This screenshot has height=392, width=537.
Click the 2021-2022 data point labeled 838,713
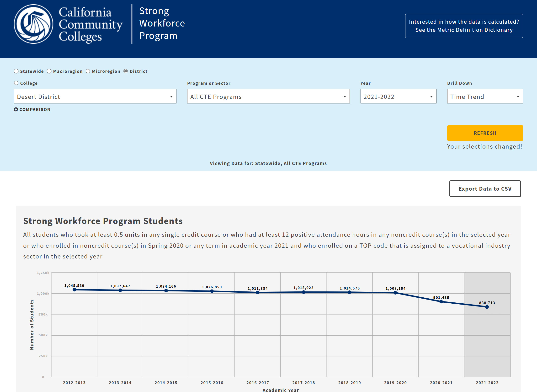[x=487, y=307]
